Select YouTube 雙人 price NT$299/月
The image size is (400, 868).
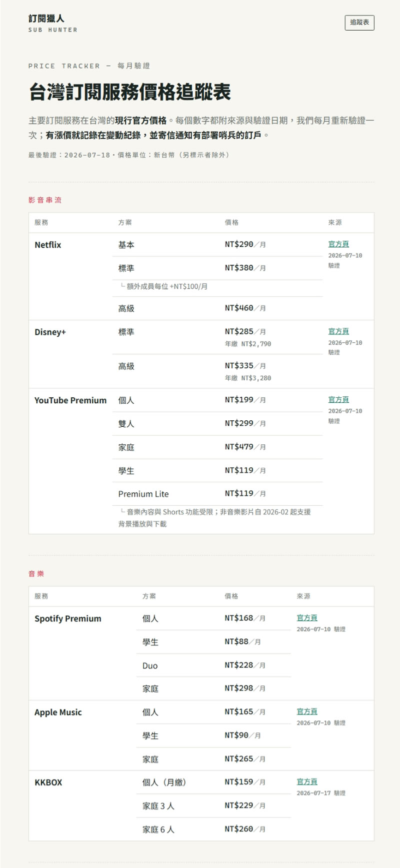pos(245,423)
